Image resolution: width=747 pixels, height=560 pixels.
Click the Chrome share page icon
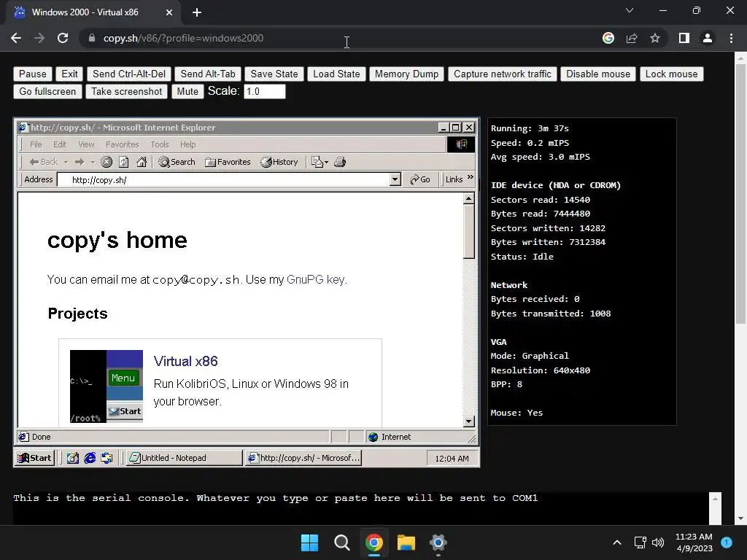click(632, 38)
